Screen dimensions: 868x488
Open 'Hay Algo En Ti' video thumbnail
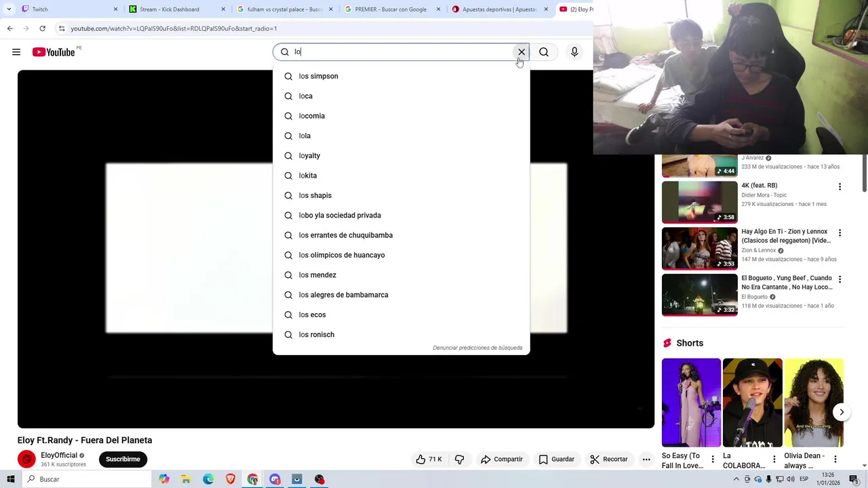[699, 248]
